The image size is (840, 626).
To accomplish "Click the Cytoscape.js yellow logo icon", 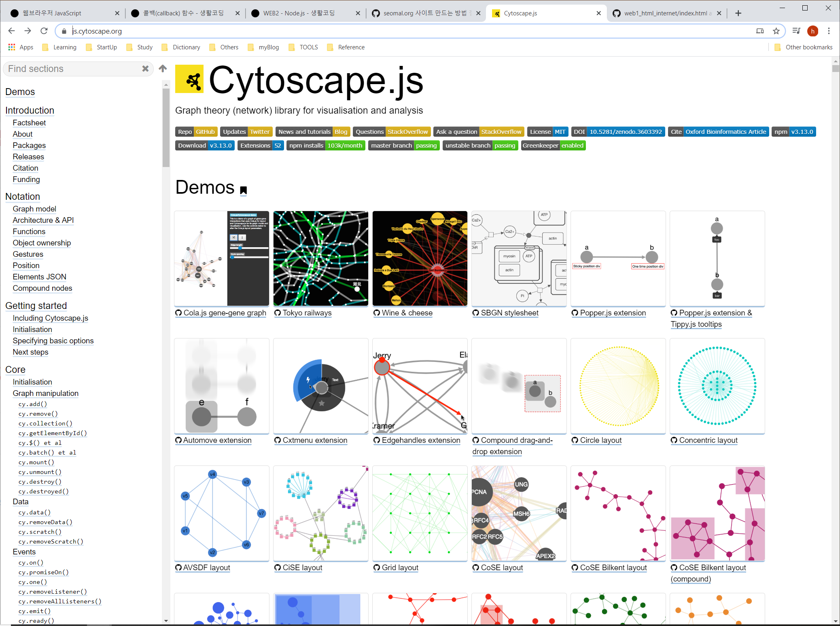I will tap(189, 79).
